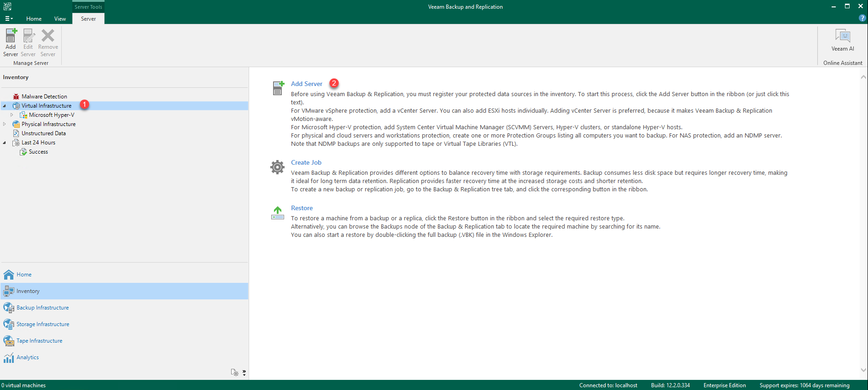Image resolution: width=868 pixels, height=390 pixels.
Task: Follow the Restore link
Action: click(x=302, y=208)
